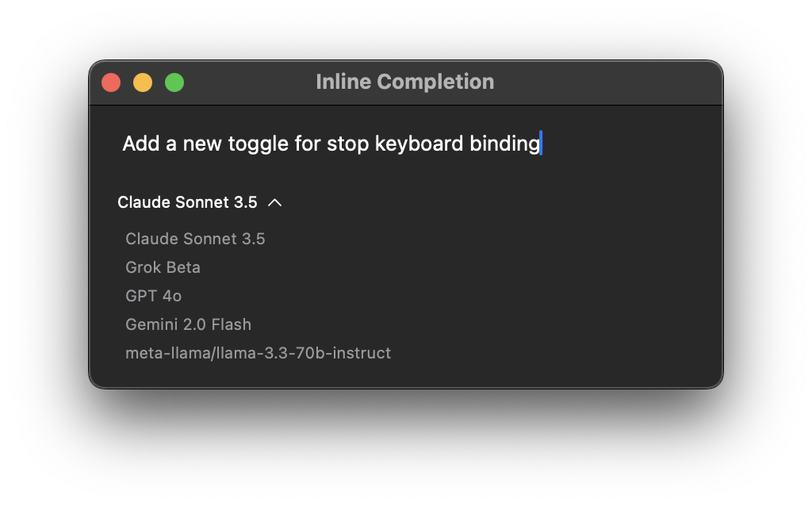Click the green zoom window icon
The height and width of the screenshot is (506, 812).
click(174, 82)
